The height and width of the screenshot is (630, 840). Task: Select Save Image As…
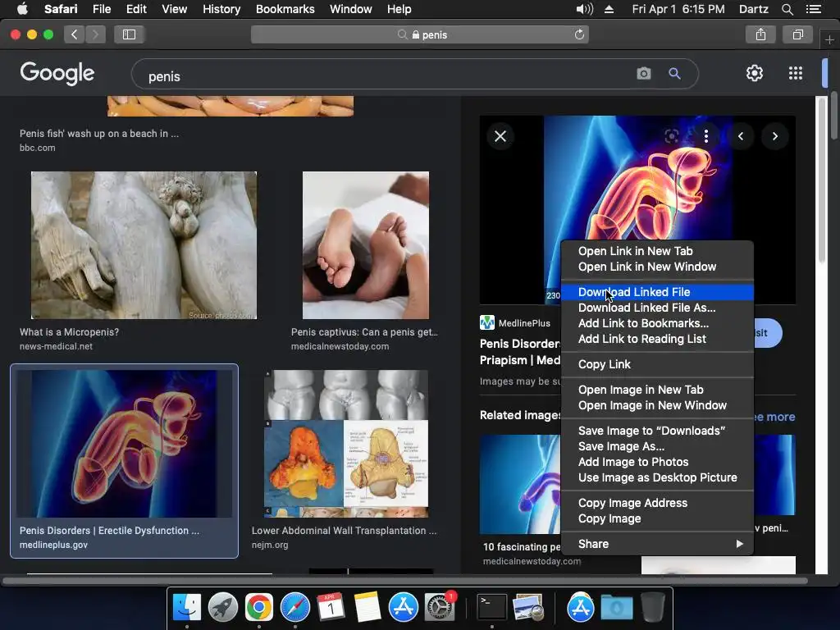tap(657, 446)
